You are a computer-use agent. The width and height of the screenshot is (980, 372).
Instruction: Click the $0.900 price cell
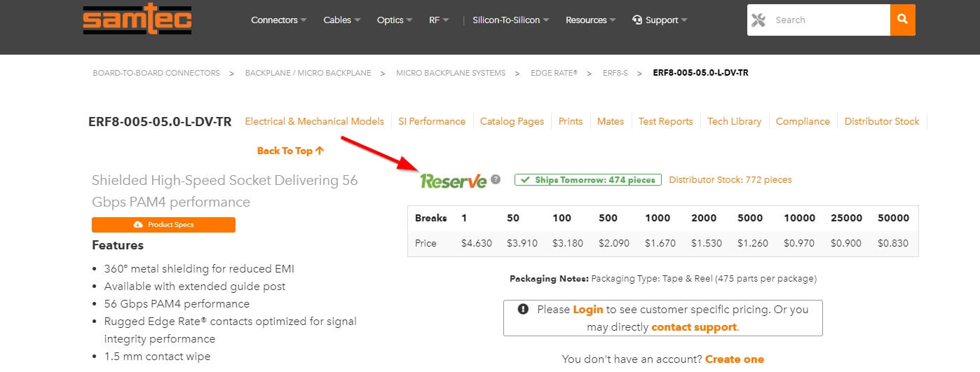click(847, 243)
